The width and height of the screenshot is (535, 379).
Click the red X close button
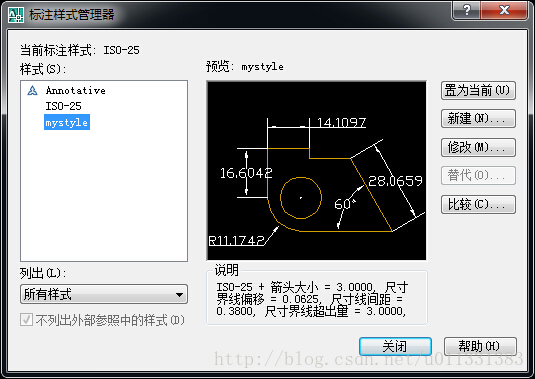click(504, 10)
